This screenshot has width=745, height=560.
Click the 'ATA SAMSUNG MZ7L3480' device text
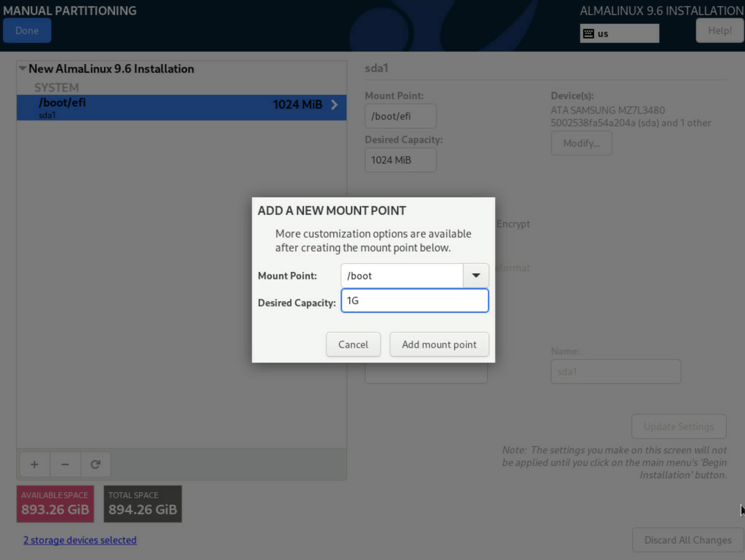point(608,110)
